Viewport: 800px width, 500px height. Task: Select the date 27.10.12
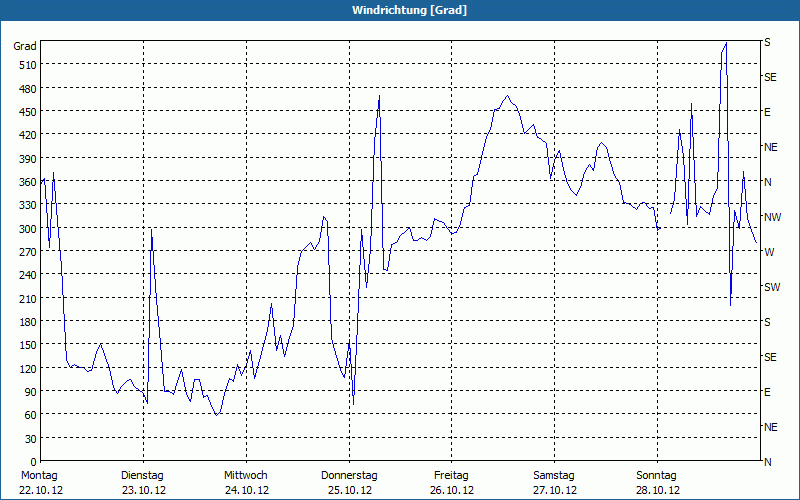[555, 490]
